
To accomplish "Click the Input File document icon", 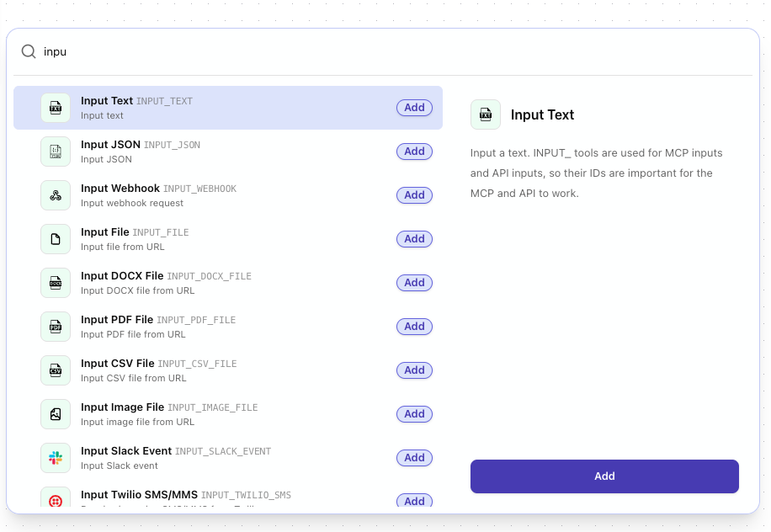I will [56, 239].
